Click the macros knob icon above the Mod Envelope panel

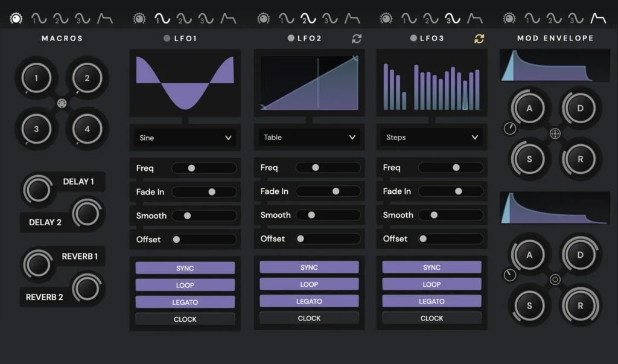pos(509,18)
